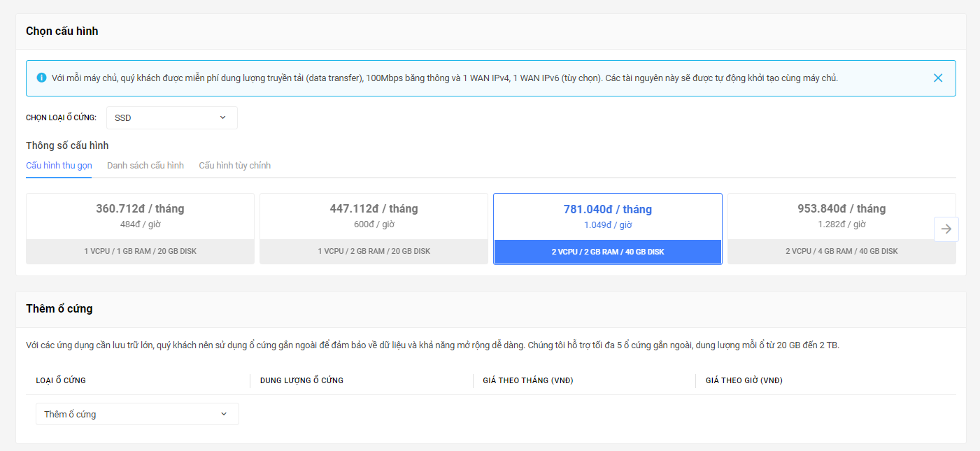Click the GIÁ THEO GIỜ (VNĐ) column header
980x451 pixels.
pos(744,380)
